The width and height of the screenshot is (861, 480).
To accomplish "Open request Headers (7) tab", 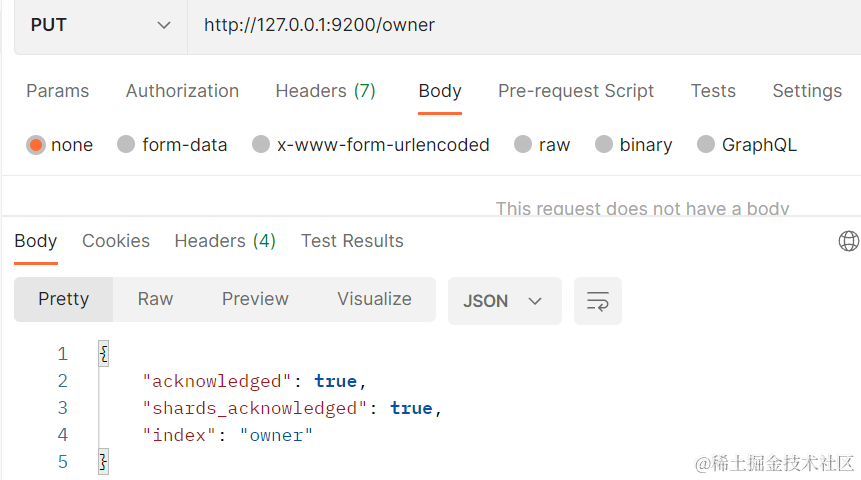I will click(x=326, y=91).
